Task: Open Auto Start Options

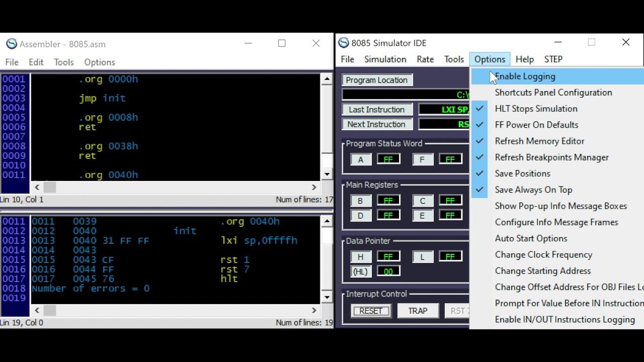Action: [557, 238]
